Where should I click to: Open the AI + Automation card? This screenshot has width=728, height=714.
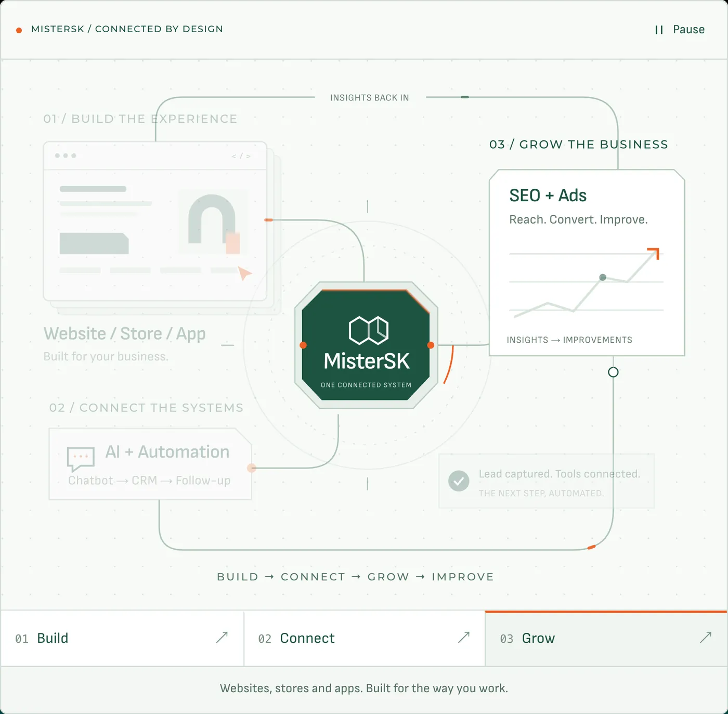[x=150, y=464]
